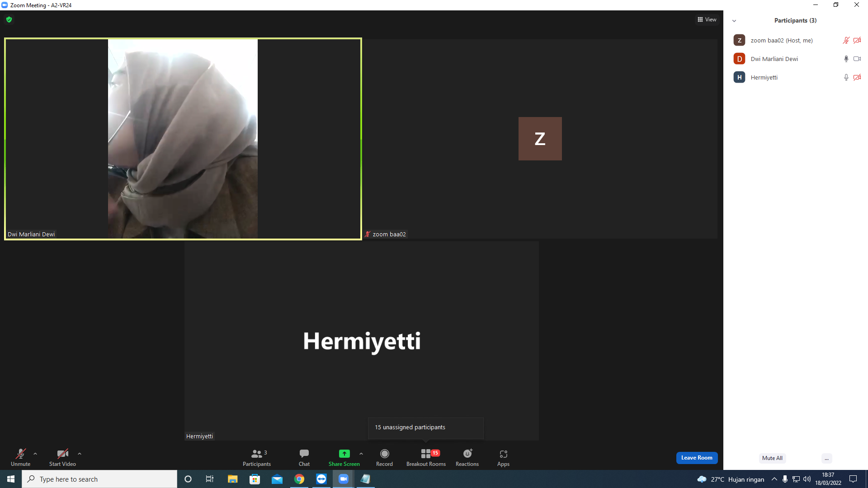This screenshot has height=488, width=868.
Task: Open the Chat panel
Action: point(304,457)
